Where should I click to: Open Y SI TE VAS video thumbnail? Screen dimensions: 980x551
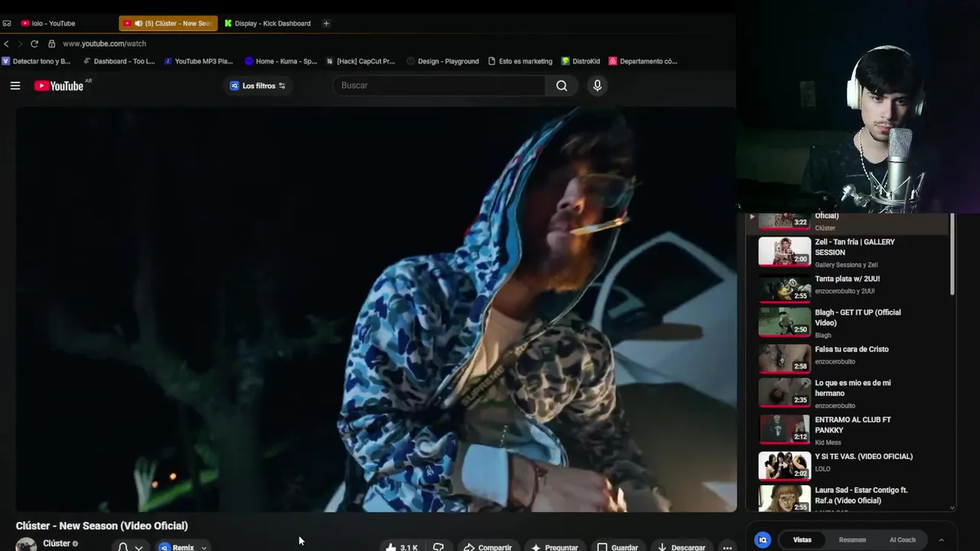coord(784,466)
